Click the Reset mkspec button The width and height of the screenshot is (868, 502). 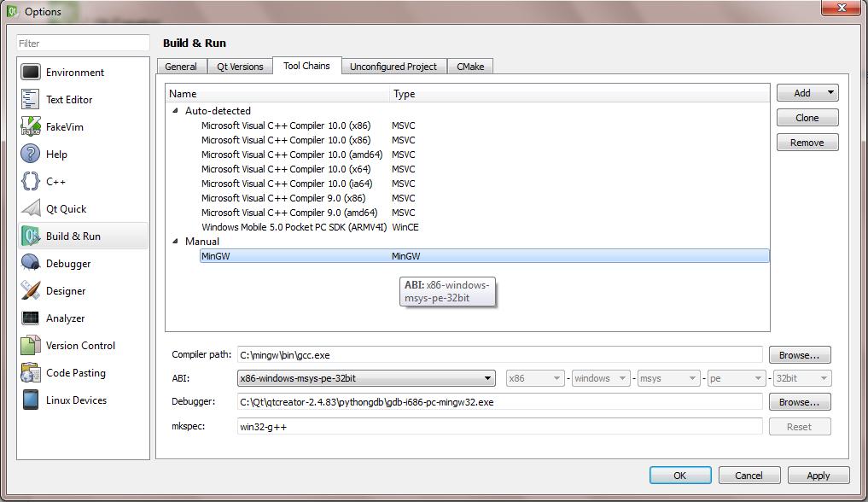tap(800, 427)
